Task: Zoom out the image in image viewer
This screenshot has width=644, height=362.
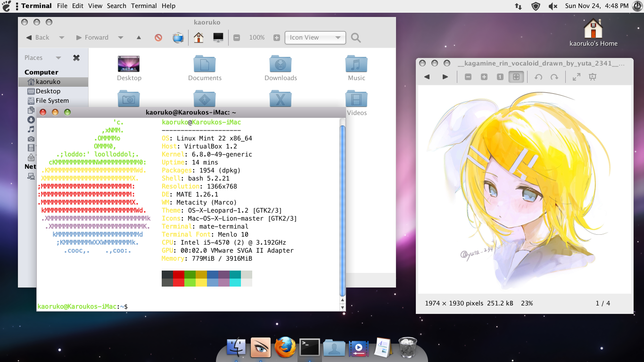Action: coord(468,77)
